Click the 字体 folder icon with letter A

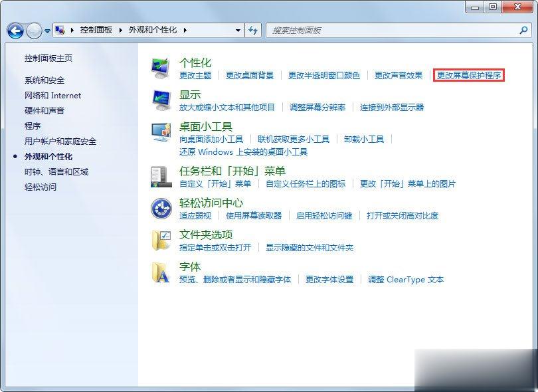pos(161,272)
